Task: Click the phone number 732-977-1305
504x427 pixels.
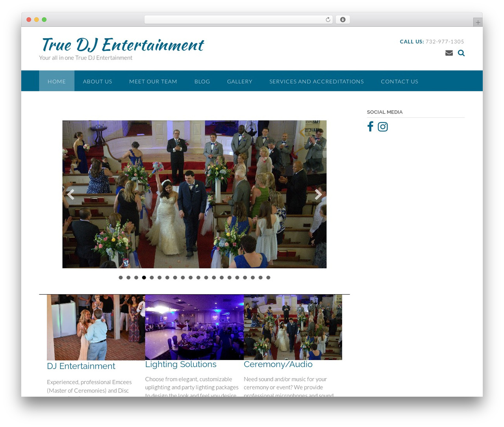Action: coord(445,41)
